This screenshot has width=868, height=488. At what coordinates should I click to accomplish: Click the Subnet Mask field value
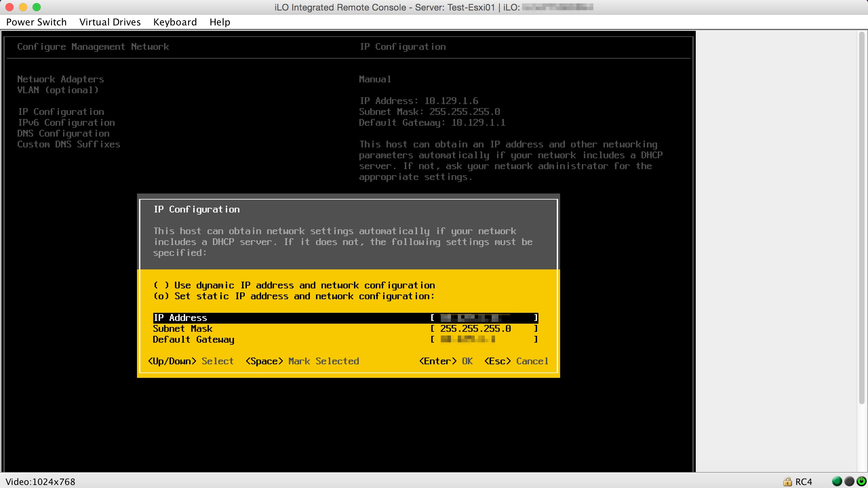[x=475, y=329]
